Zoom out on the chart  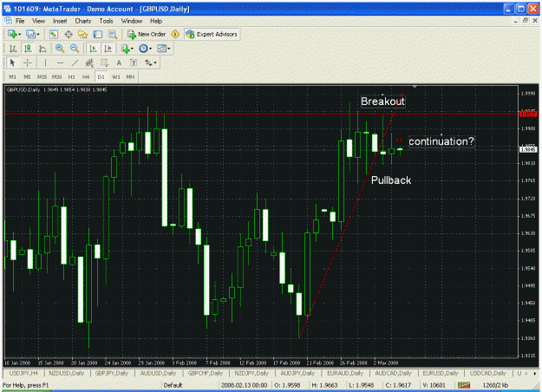point(75,49)
